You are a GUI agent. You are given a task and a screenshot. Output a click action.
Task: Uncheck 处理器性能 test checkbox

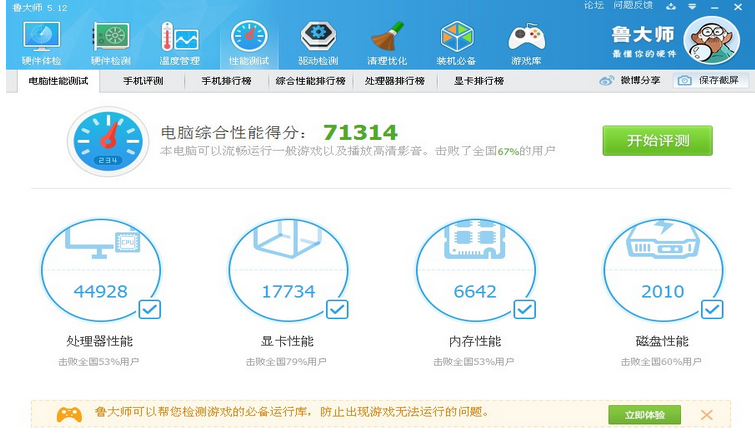click(x=150, y=309)
